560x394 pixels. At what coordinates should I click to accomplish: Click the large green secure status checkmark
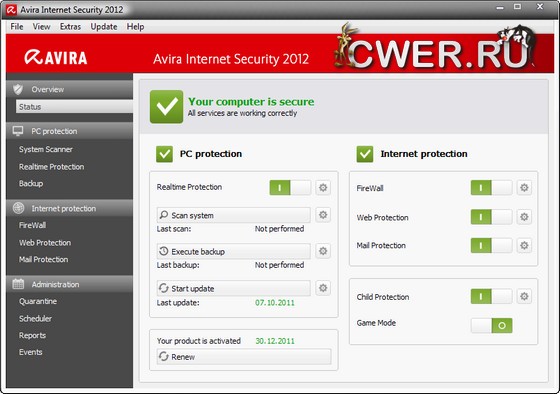[x=166, y=106]
